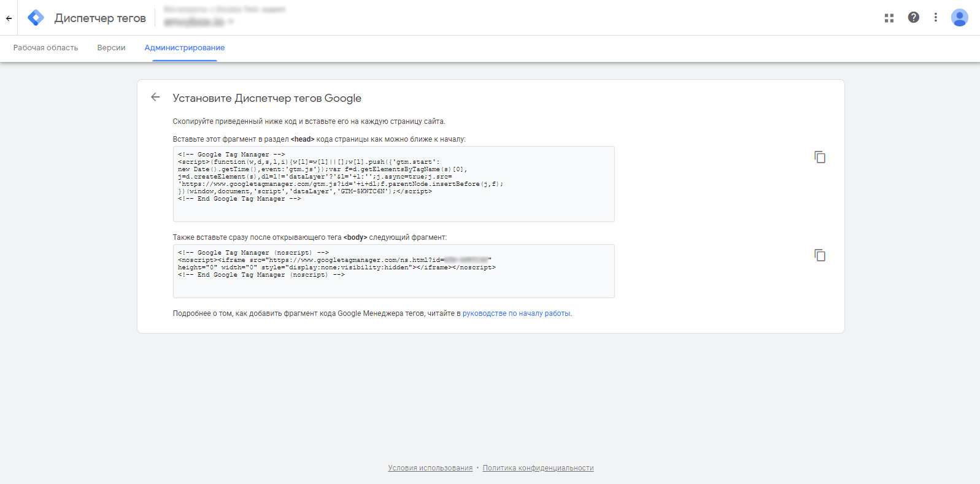Click inside the noscript body code box
This screenshot has width=980, height=484.
(x=393, y=271)
